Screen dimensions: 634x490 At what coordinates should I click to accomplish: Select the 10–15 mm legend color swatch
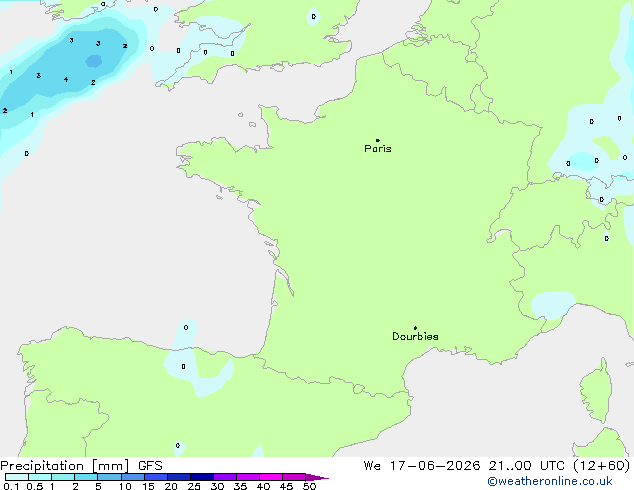coord(133,477)
